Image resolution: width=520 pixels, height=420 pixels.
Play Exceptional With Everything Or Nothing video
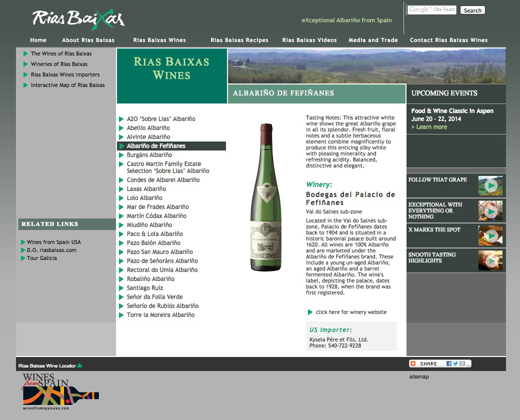[x=490, y=210]
